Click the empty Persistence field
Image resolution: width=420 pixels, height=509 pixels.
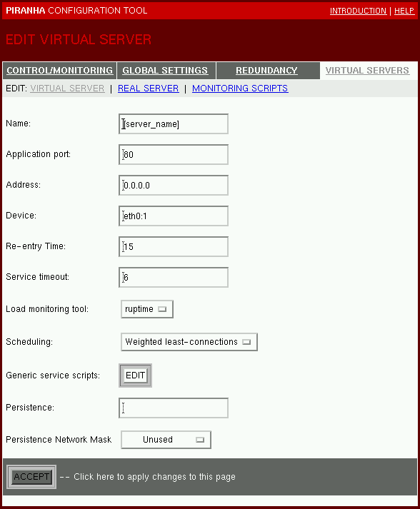174,408
